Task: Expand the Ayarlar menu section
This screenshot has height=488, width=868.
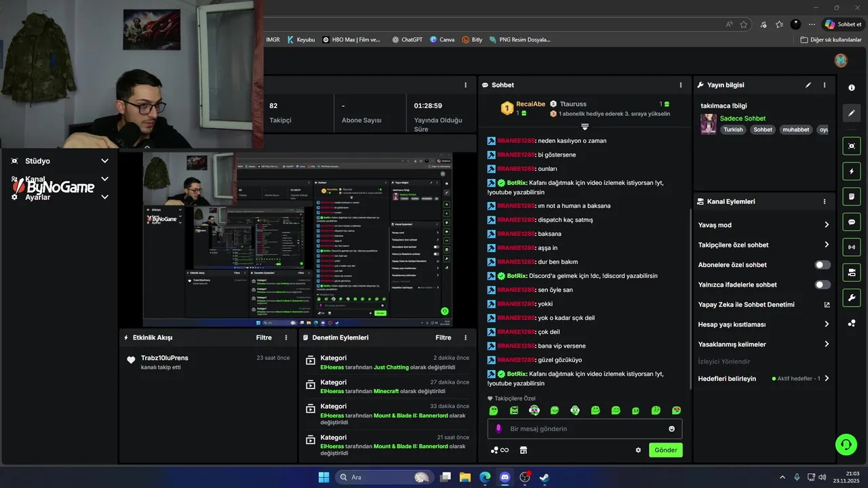Action: [104, 197]
